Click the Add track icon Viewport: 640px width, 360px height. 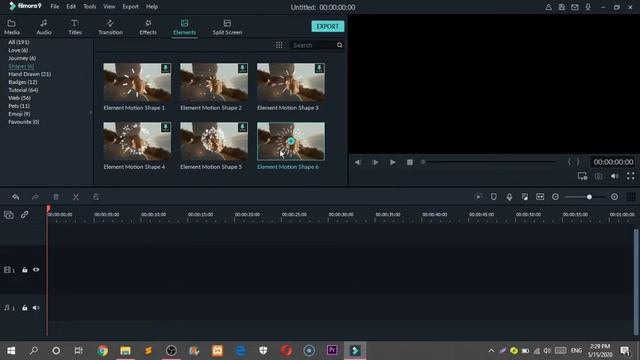[x=9, y=215]
